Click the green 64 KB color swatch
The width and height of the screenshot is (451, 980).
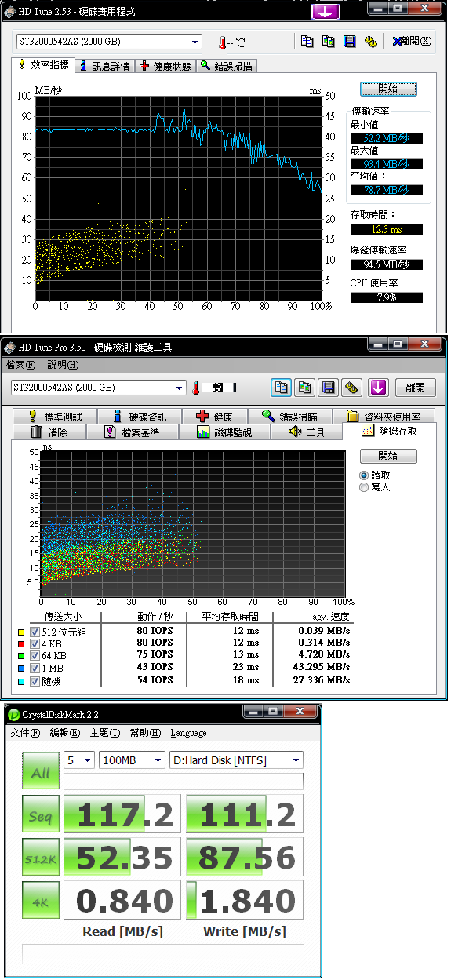click(20, 655)
